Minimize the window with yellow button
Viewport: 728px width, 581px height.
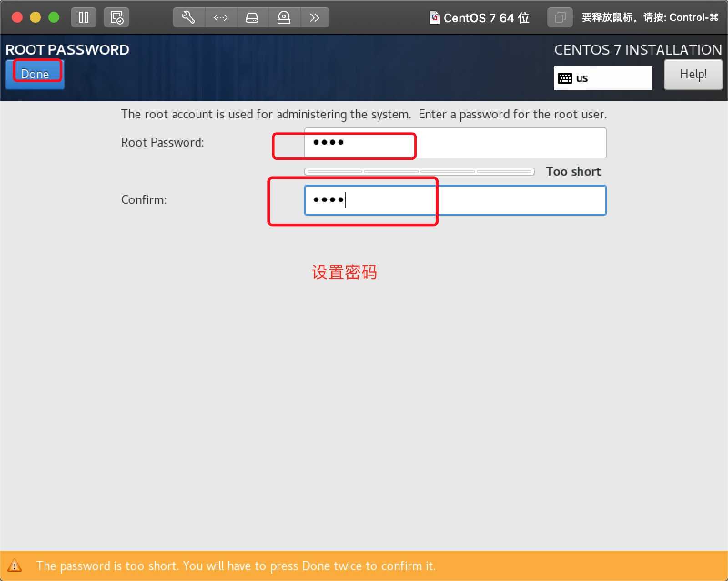click(x=35, y=17)
